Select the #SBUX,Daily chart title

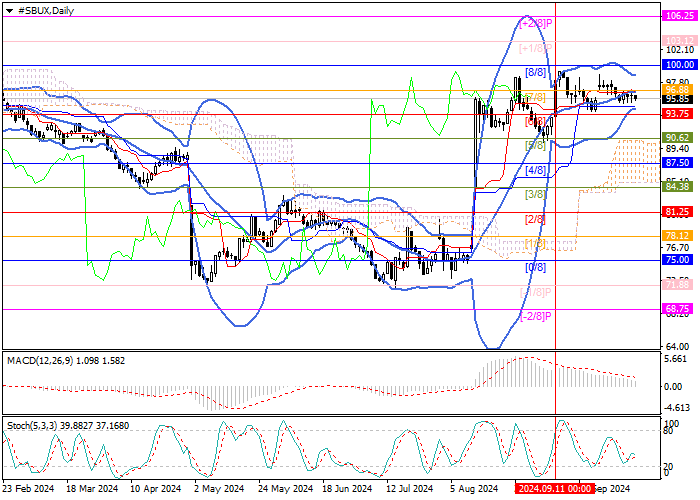click(46, 11)
